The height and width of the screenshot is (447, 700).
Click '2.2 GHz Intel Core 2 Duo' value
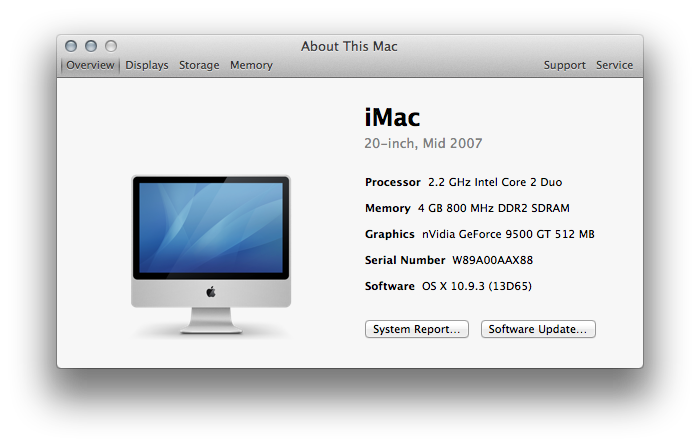pyautogui.click(x=495, y=182)
